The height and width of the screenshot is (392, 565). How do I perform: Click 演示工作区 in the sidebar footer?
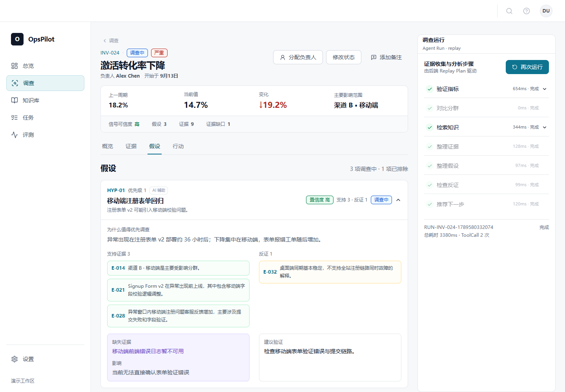pyautogui.click(x=23, y=381)
